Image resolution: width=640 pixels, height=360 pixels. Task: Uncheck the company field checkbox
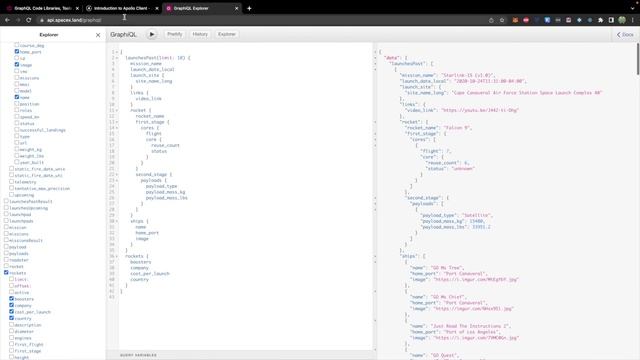point(11,305)
